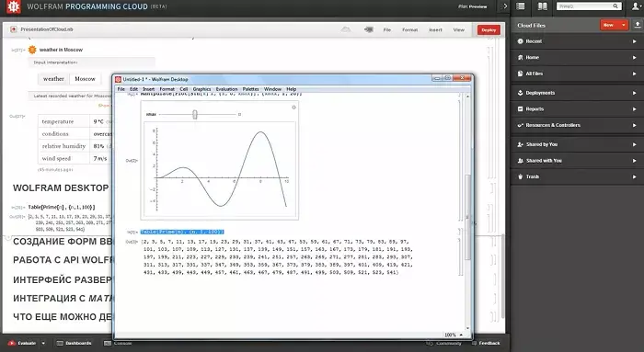The height and width of the screenshot is (352, 644).
Task: Click the xmax slider track
Action: coord(198,115)
